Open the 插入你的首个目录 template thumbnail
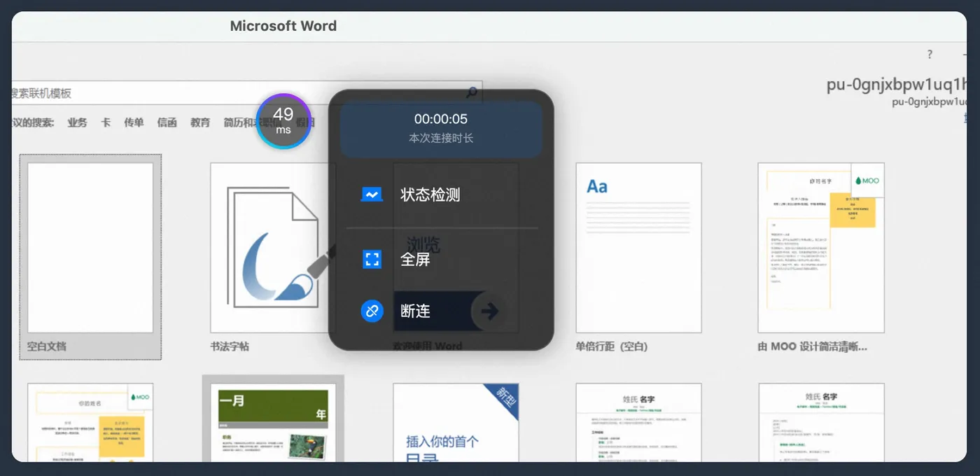This screenshot has width=980, height=476. (x=456, y=422)
